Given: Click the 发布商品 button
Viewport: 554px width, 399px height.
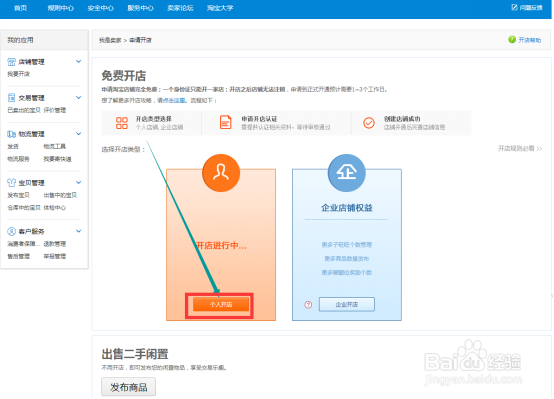Looking at the screenshot, I should pyautogui.click(x=129, y=387).
